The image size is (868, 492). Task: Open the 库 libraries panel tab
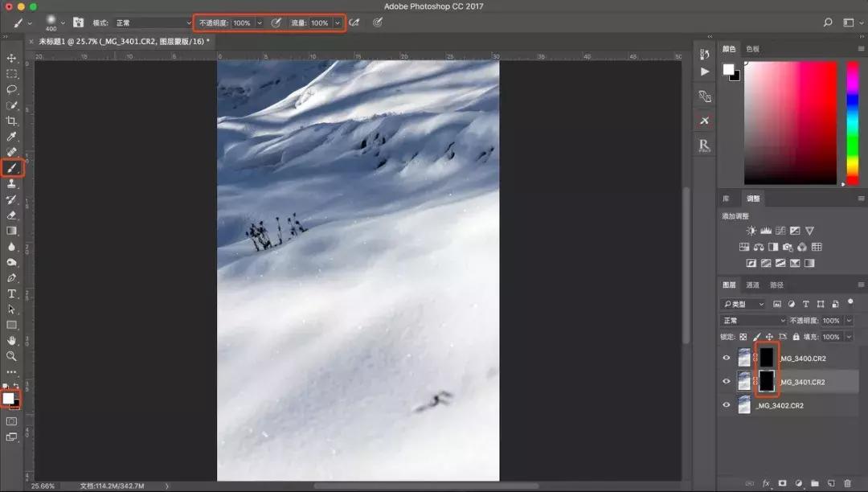tap(726, 199)
